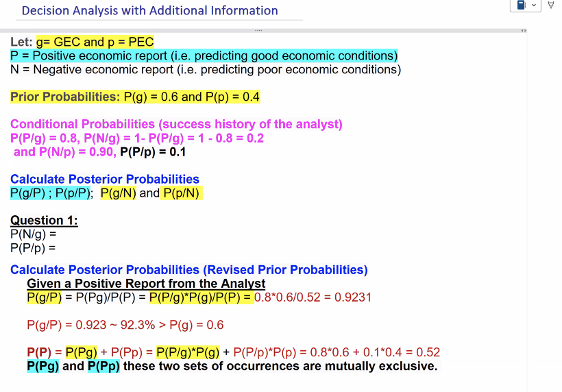
Task: Click the cyan line 'P = Positive economic report'
Action: 204,56
